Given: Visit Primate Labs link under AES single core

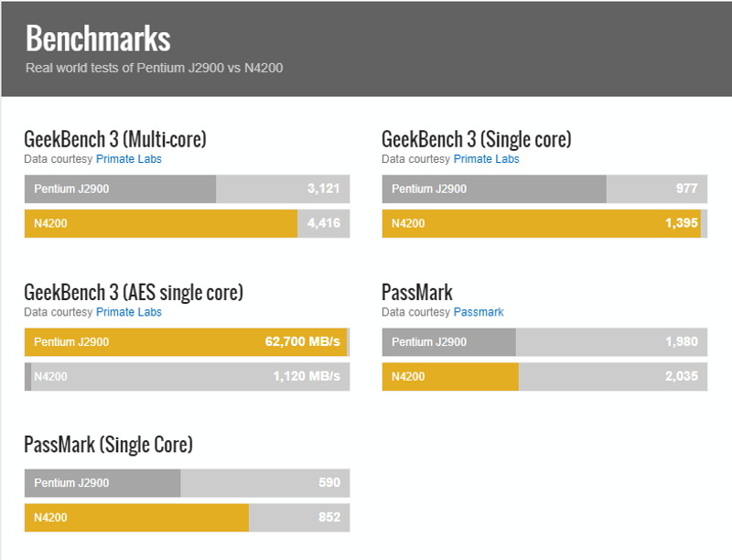Looking at the screenshot, I should [x=129, y=312].
